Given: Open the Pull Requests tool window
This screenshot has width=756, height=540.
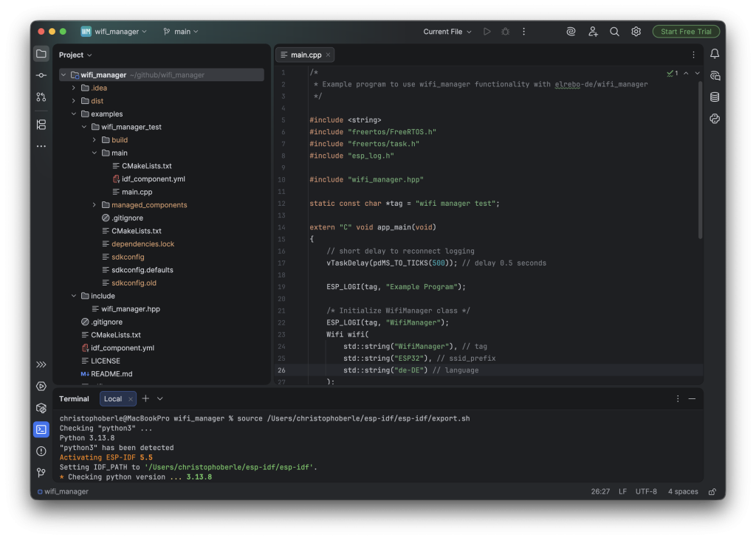Looking at the screenshot, I should (x=41, y=97).
